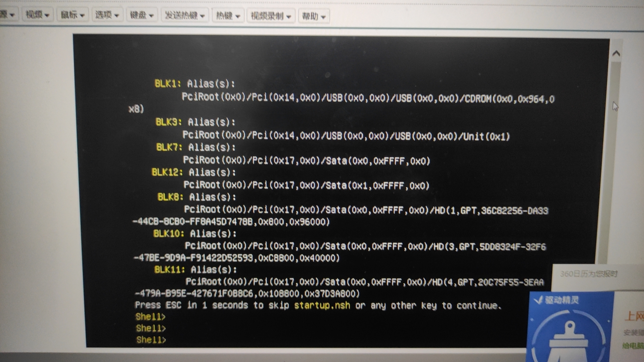Open the 视频 dropdown menu
The width and height of the screenshot is (644, 362).
[x=38, y=15]
